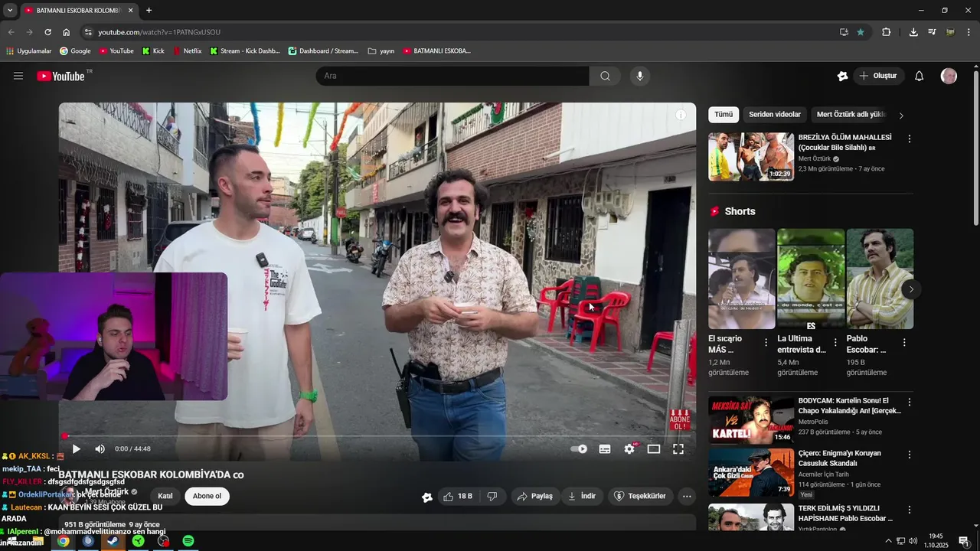Open the YouTube notifications bell
The width and height of the screenshot is (980, 551).
[x=920, y=76]
